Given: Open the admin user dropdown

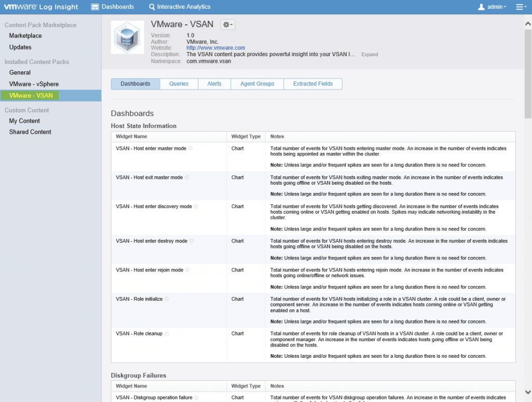Looking at the screenshot, I should point(491,7).
